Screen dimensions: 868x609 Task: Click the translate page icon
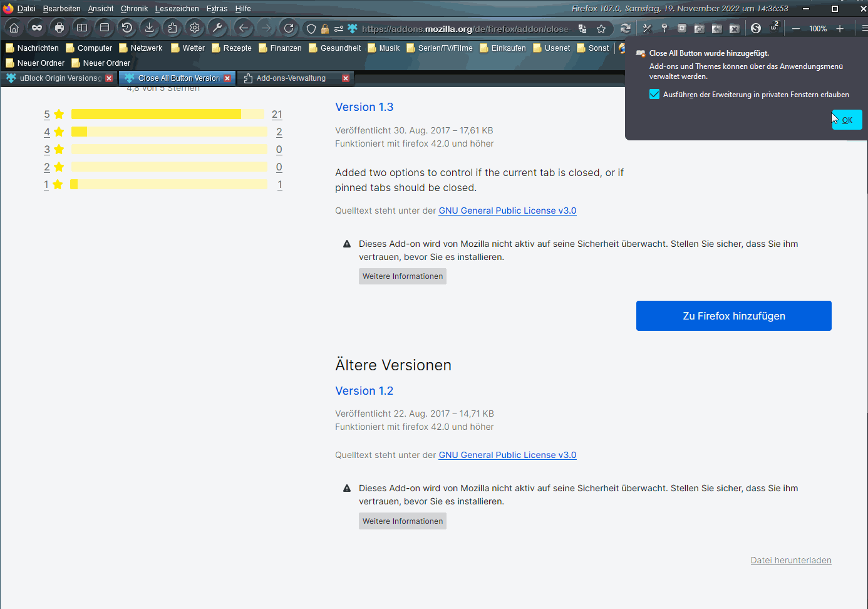[582, 29]
